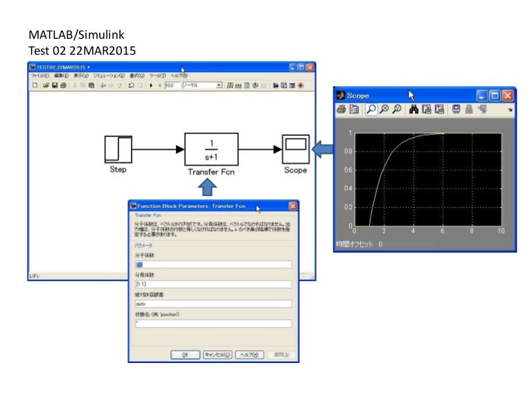532x399 pixels.
Task: Select the Transfer Fcn block on canvas
Action: [x=211, y=148]
